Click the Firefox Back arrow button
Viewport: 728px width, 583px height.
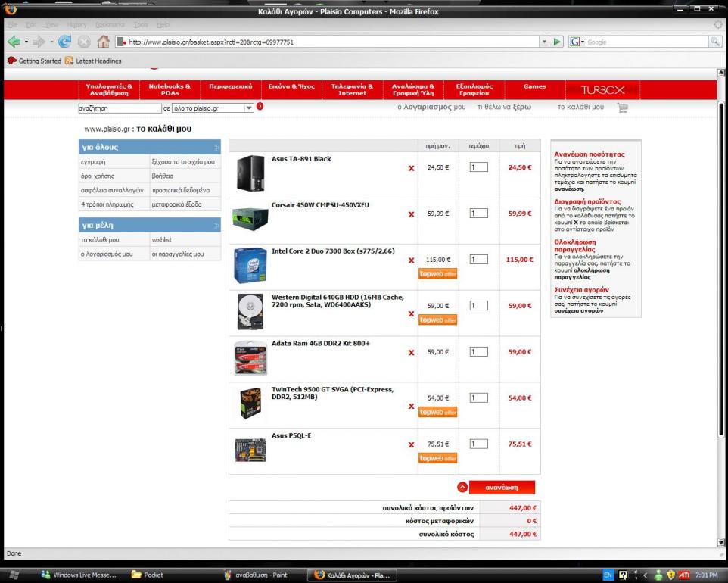point(14,42)
